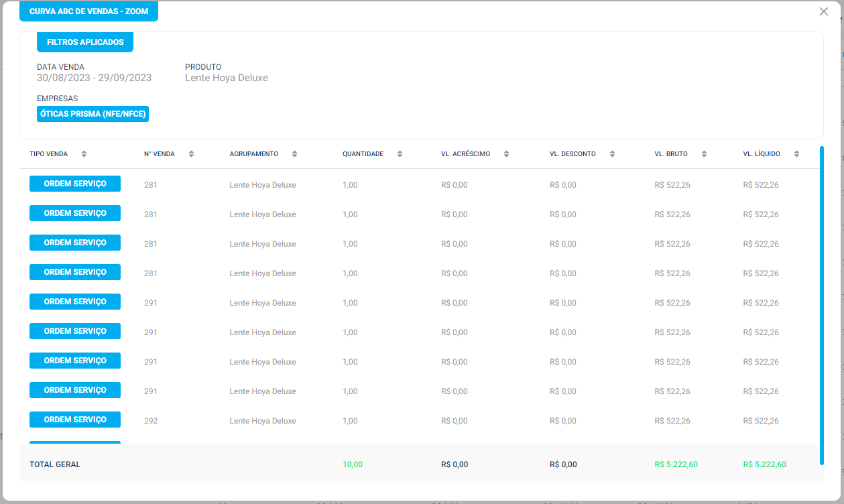Screen dimensions: 844x504
Task: Open the Curva ABC de Vendas - Zoom tab
Action: pyautogui.click(x=88, y=11)
